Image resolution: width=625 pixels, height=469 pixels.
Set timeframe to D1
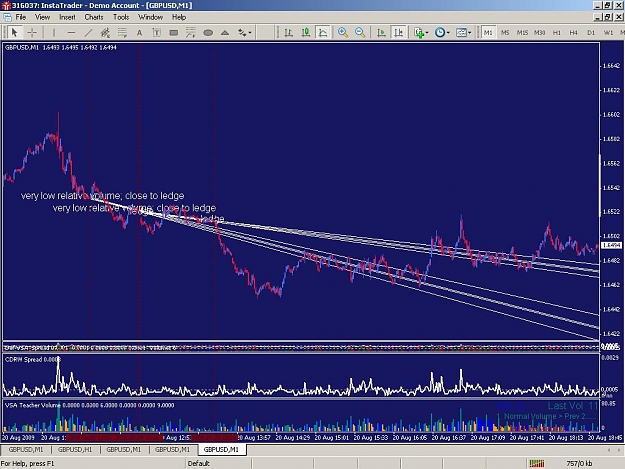click(591, 32)
